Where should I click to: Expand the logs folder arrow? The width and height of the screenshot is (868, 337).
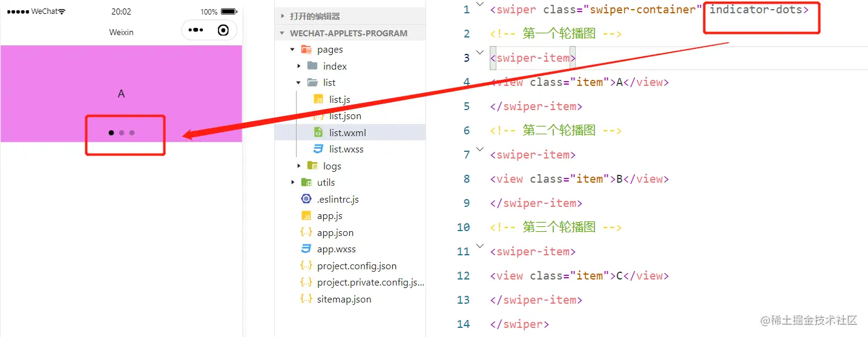coord(299,166)
